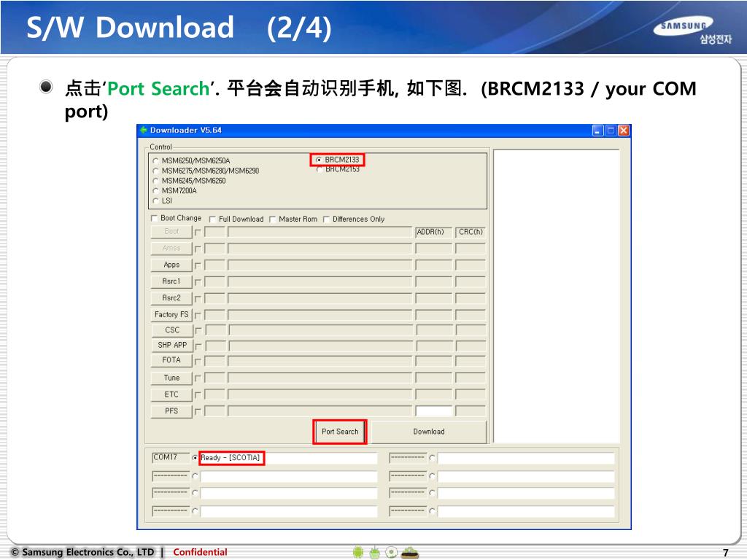Click the PFS file button

click(x=171, y=411)
